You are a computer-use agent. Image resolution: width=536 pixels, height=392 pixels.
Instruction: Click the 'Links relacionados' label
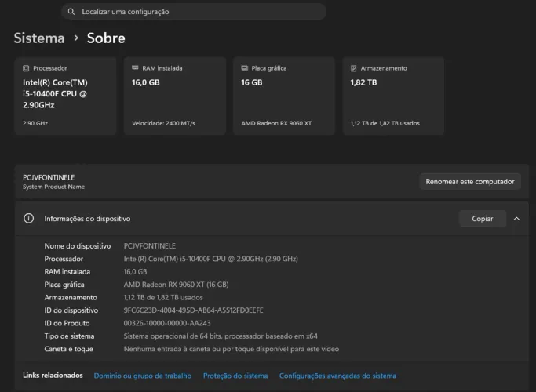(x=53, y=376)
